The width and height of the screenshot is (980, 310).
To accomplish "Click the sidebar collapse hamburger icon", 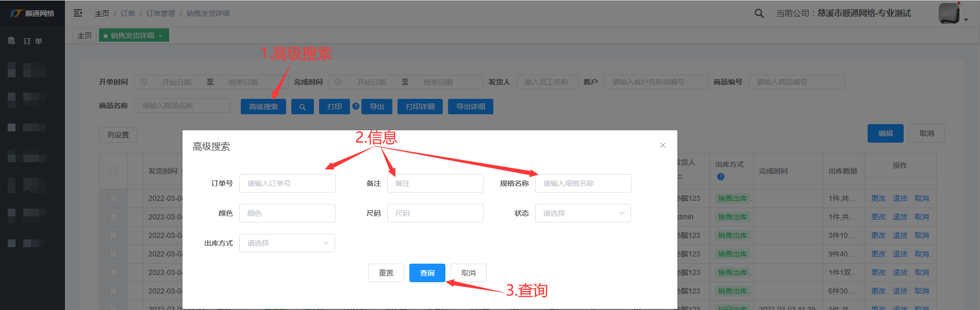I will [x=78, y=13].
